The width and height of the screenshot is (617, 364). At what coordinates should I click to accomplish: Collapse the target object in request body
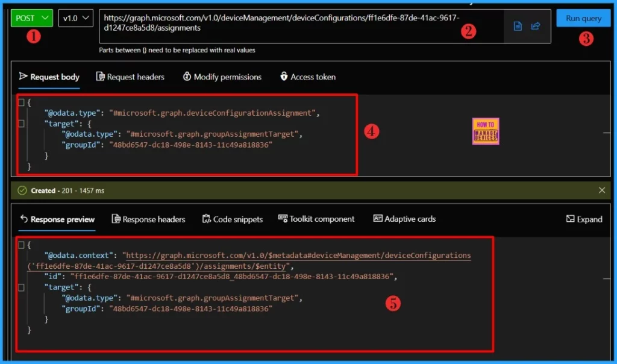pos(21,124)
